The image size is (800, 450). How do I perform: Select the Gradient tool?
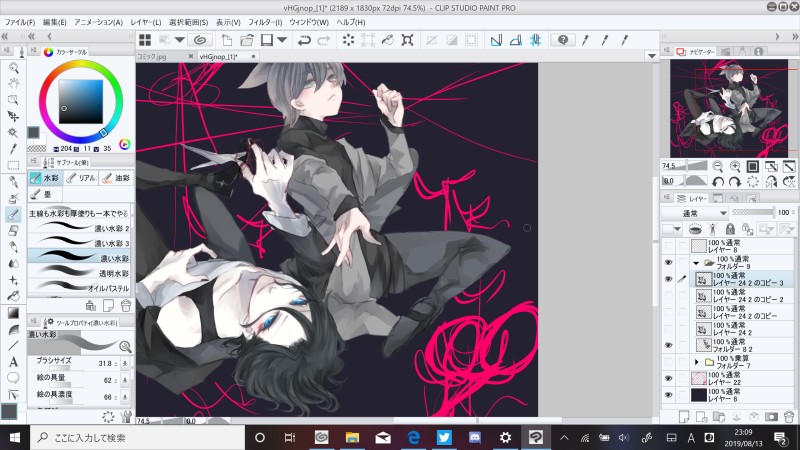tap(13, 313)
